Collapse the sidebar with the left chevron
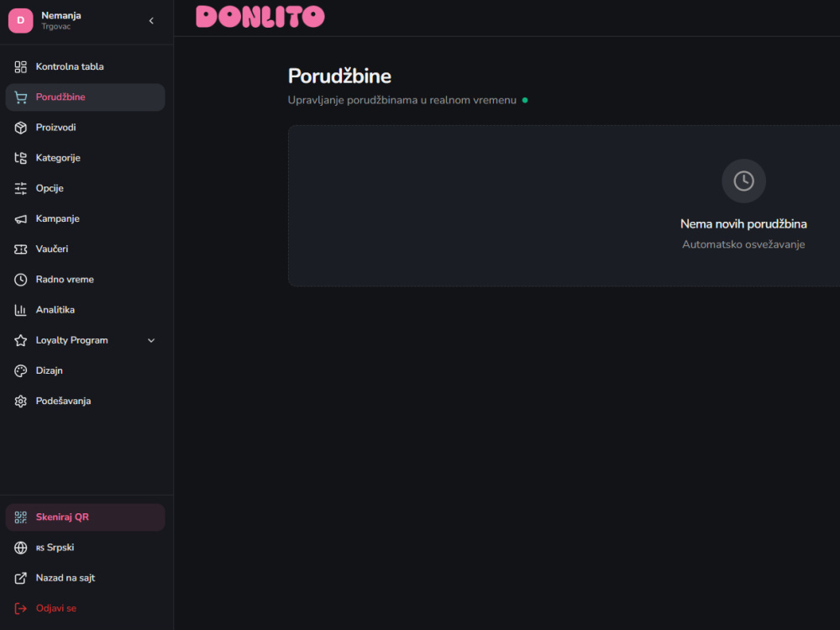The image size is (840, 630). point(151,20)
